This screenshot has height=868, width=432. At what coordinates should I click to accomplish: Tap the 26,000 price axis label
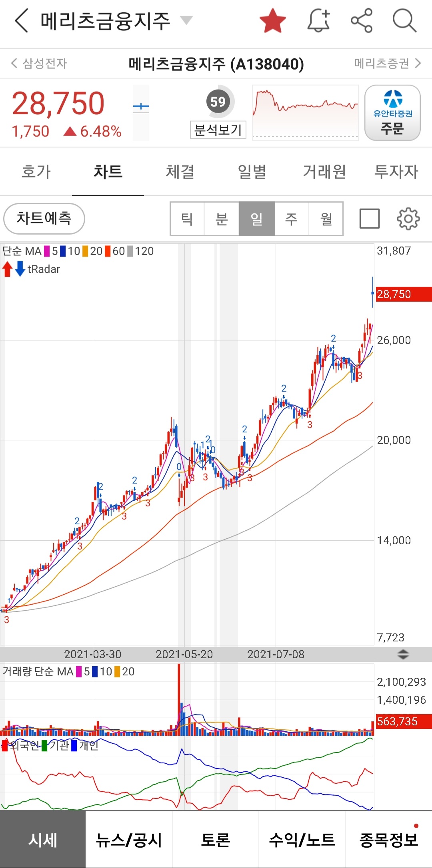click(x=394, y=340)
